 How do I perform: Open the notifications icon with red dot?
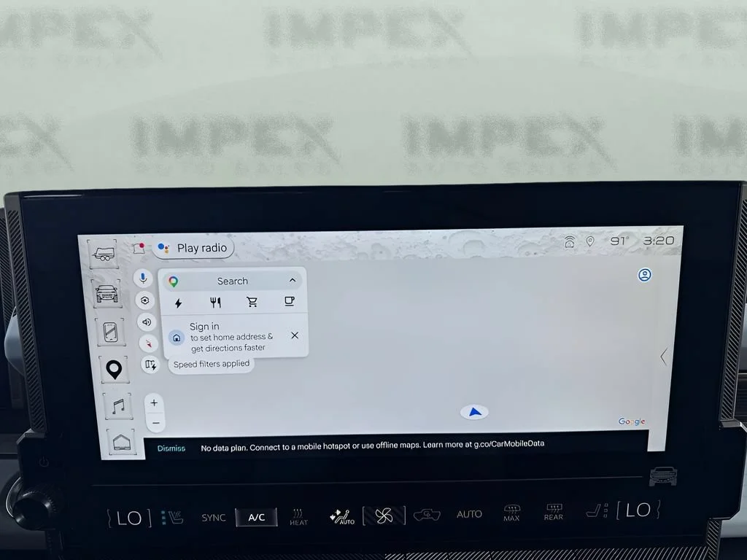(x=139, y=248)
